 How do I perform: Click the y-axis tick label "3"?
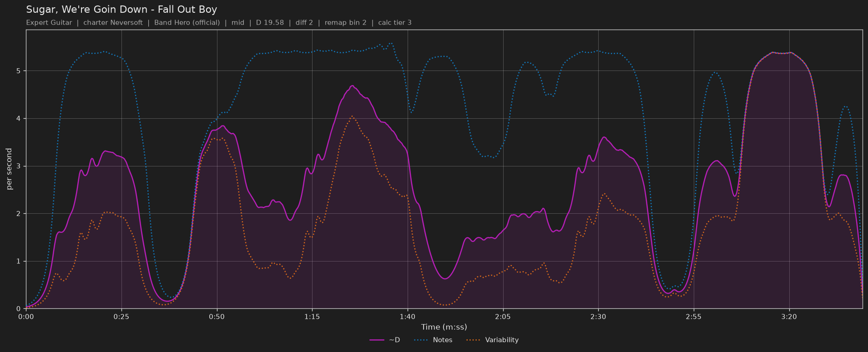[19, 166]
